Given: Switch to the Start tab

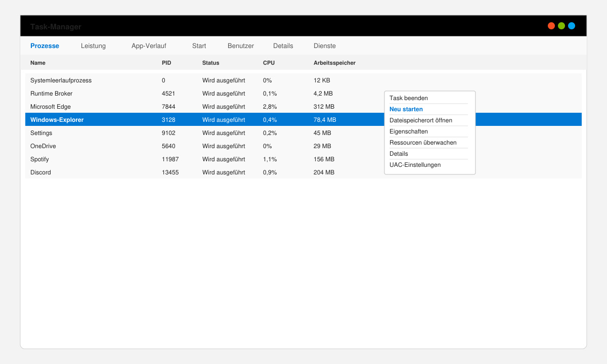Looking at the screenshot, I should pos(199,45).
